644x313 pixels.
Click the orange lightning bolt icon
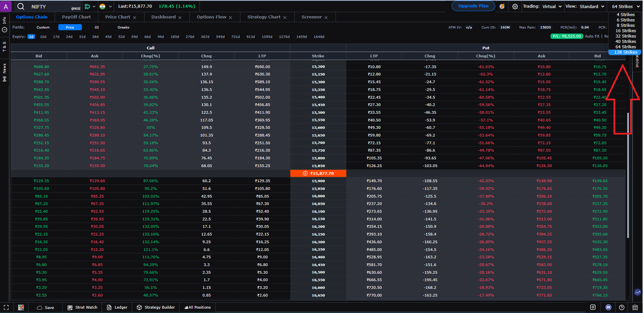point(502,6)
